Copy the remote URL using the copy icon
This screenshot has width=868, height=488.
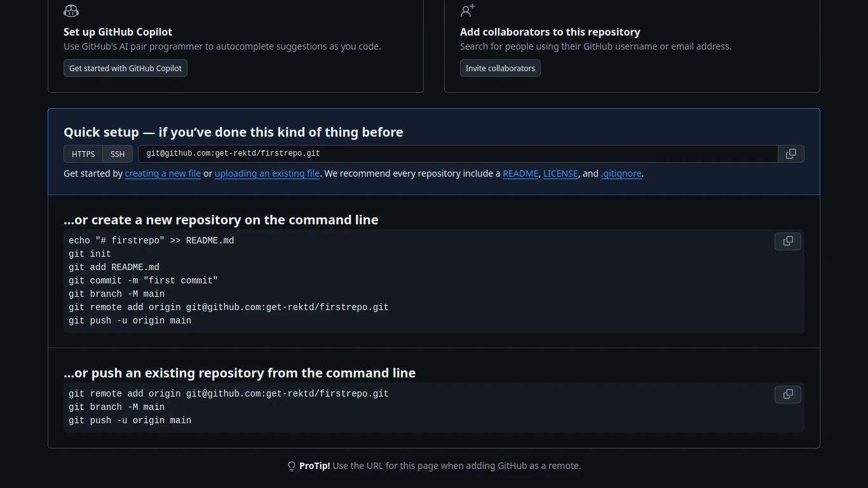click(x=790, y=153)
